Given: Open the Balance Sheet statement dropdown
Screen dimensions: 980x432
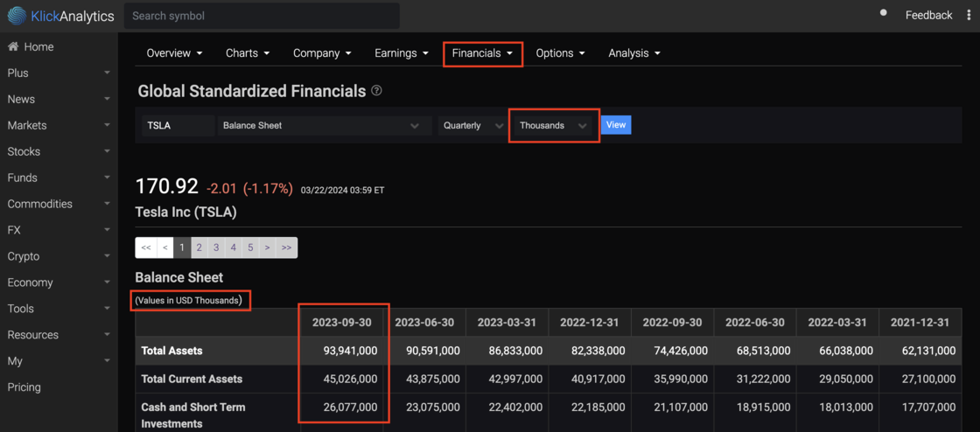Looking at the screenshot, I should pos(325,125).
